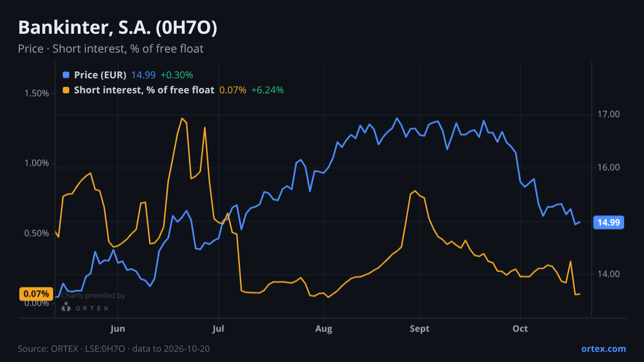
Task: Click the +0.30% price change value
Action: [177, 75]
